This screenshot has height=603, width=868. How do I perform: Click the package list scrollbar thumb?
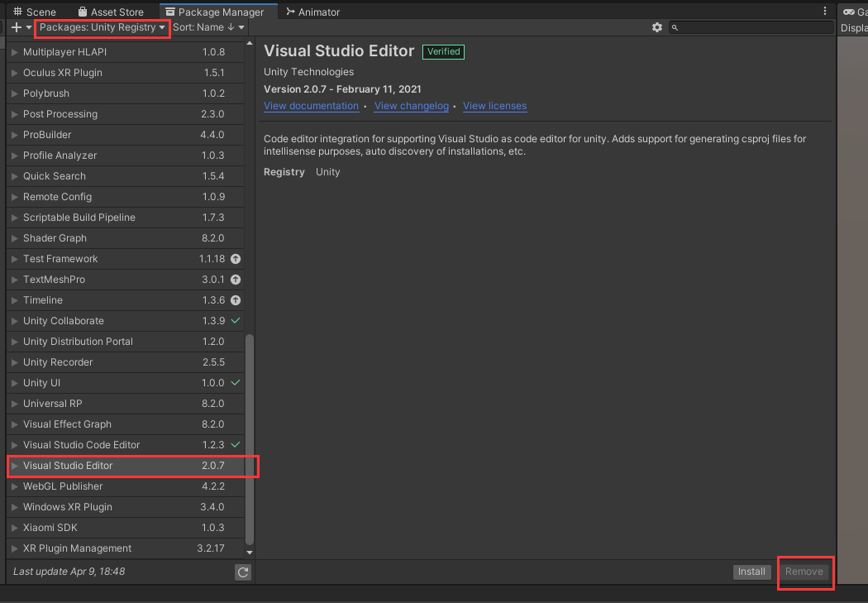(x=250, y=440)
